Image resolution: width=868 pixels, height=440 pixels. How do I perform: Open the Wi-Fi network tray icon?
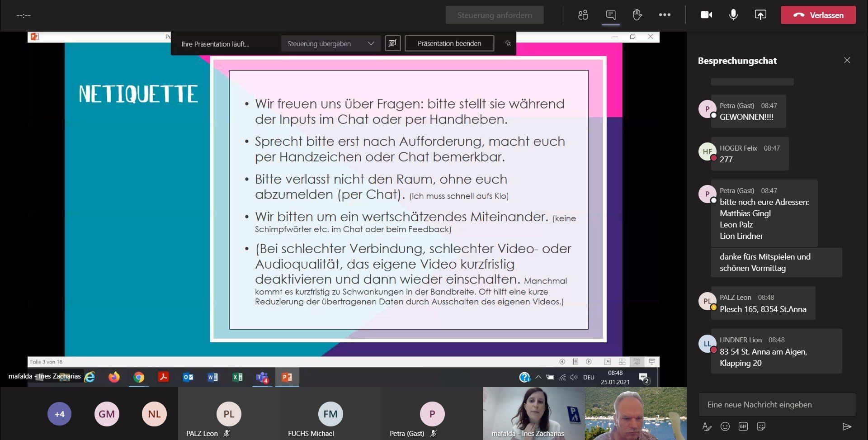pos(562,377)
